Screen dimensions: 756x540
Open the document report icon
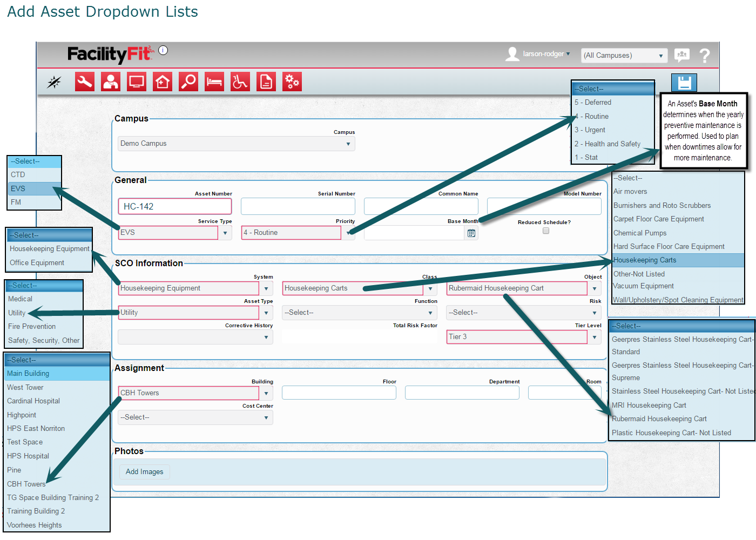click(x=266, y=82)
